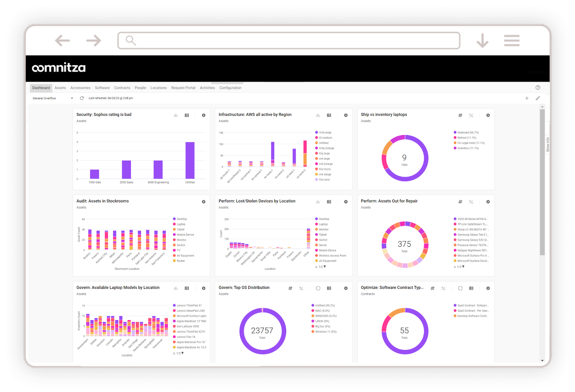Show bar chart on Available Laptop Models widget
This screenshot has height=392, width=575.
(176, 288)
